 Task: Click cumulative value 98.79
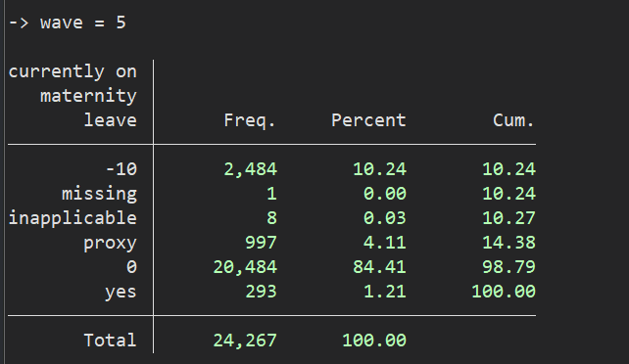(x=508, y=267)
